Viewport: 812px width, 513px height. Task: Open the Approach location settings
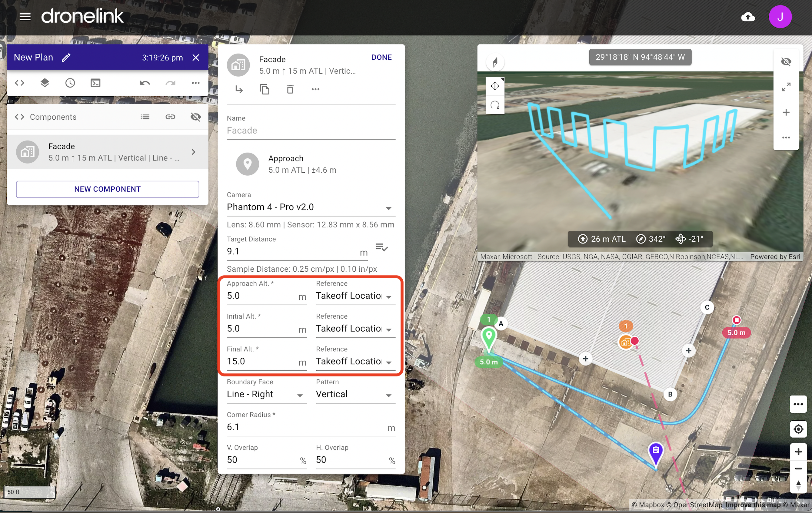(x=311, y=164)
